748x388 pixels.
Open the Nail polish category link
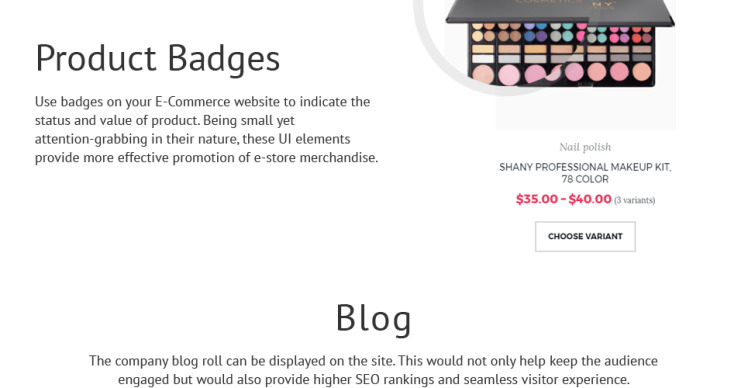(x=585, y=147)
